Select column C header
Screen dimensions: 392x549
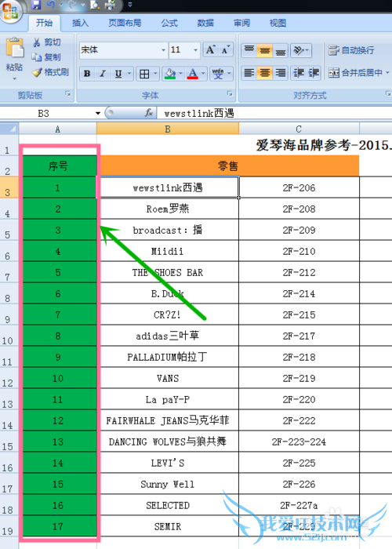click(x=299, y=129)
